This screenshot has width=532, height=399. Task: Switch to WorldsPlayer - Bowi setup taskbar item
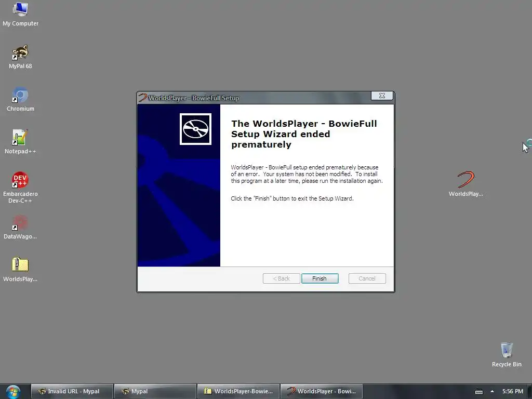(x=321, y=391)
